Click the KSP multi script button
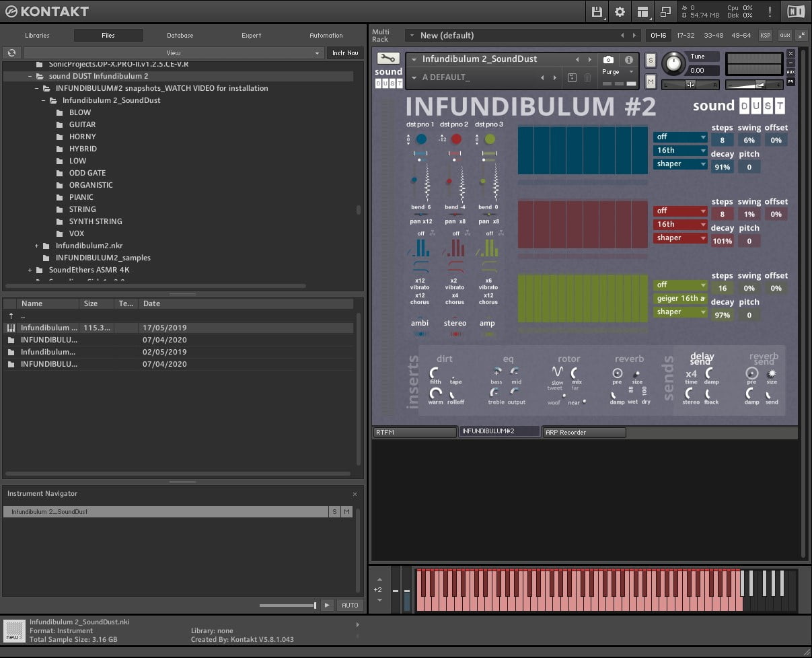This screenshot has height=658, width=812. 766,35
